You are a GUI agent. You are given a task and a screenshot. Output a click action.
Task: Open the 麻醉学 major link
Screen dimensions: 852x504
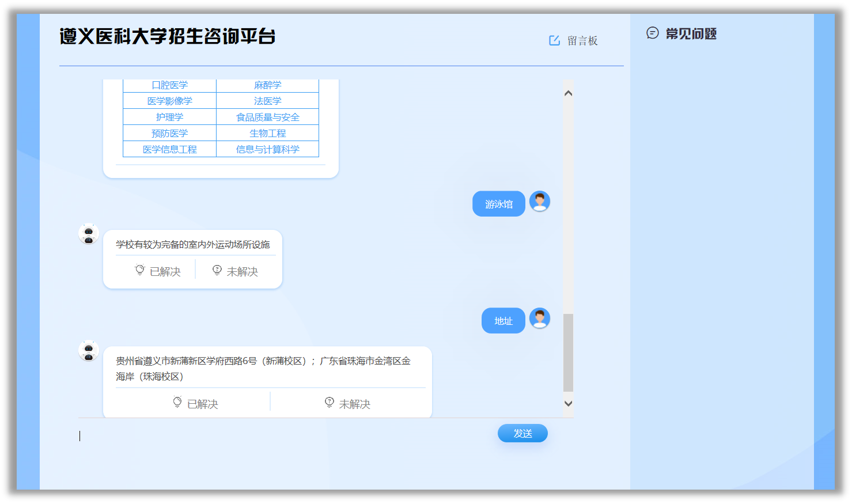click(267, 85)
